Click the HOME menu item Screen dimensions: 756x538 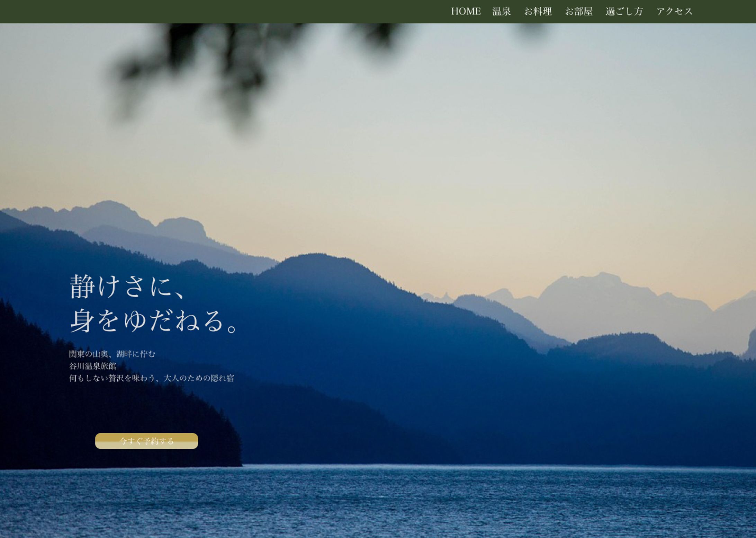point(466,11)
